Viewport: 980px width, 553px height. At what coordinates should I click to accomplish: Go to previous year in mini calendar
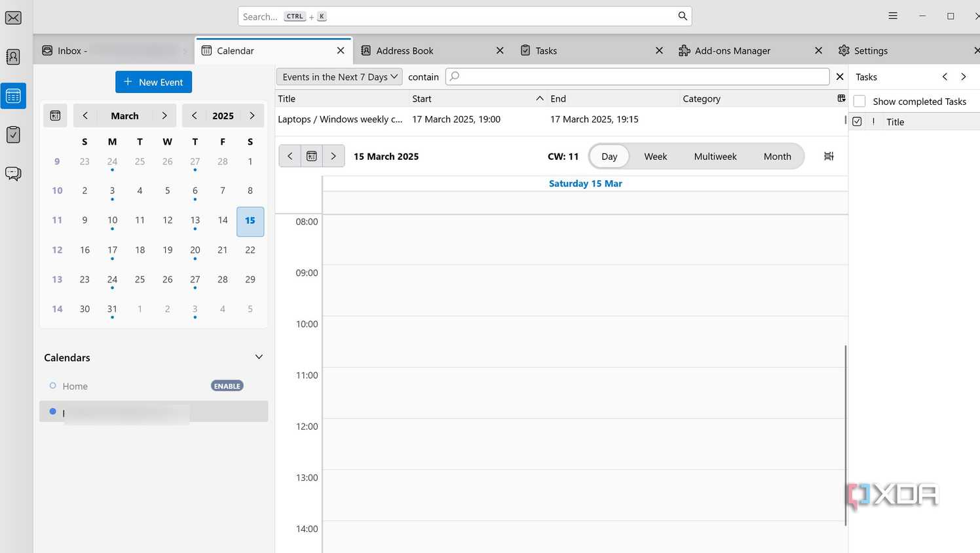pos(194,115)
